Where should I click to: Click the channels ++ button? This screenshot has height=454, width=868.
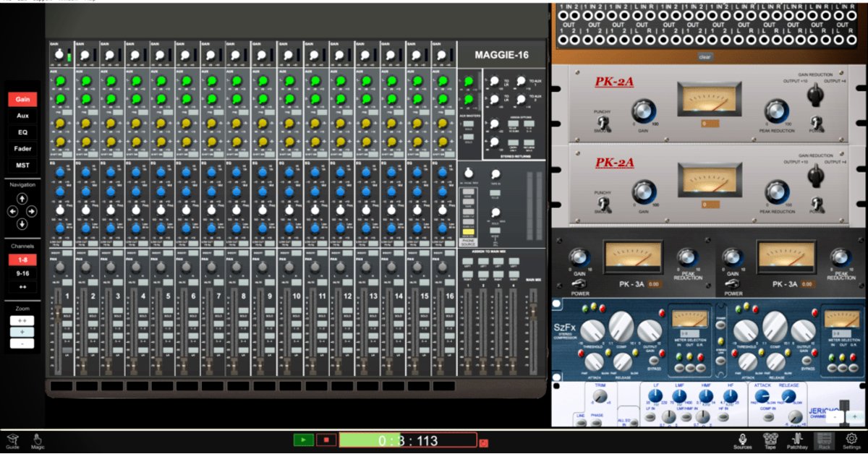[22, 286]
